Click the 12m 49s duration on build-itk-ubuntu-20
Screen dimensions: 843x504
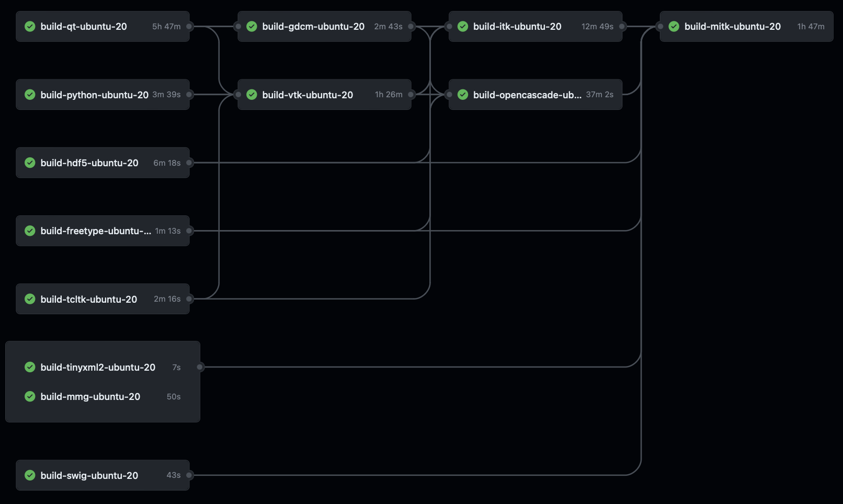597,26
